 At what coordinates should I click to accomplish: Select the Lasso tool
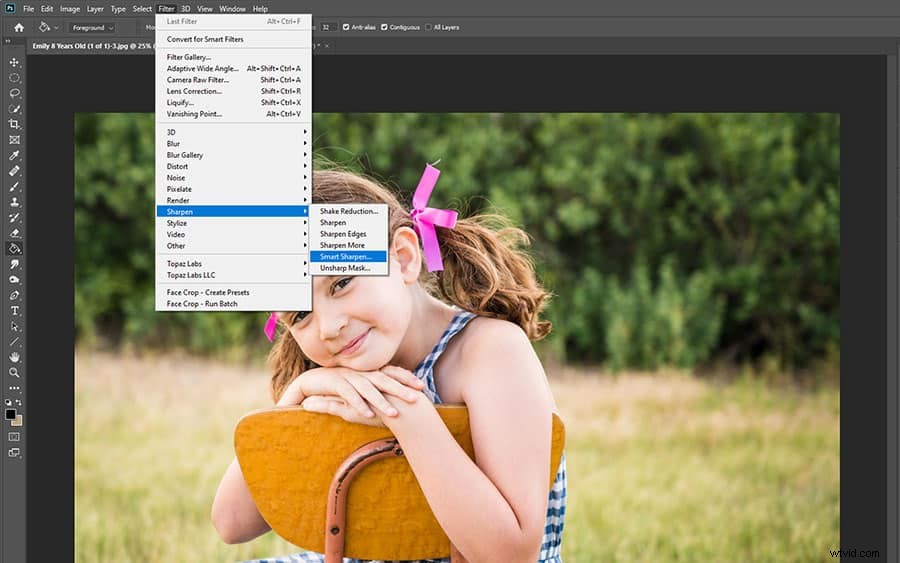click(14, 93)
